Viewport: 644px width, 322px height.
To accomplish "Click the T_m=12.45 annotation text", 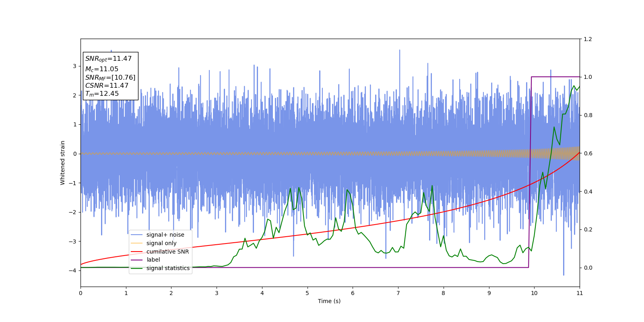I will click(x=102, y=94).
